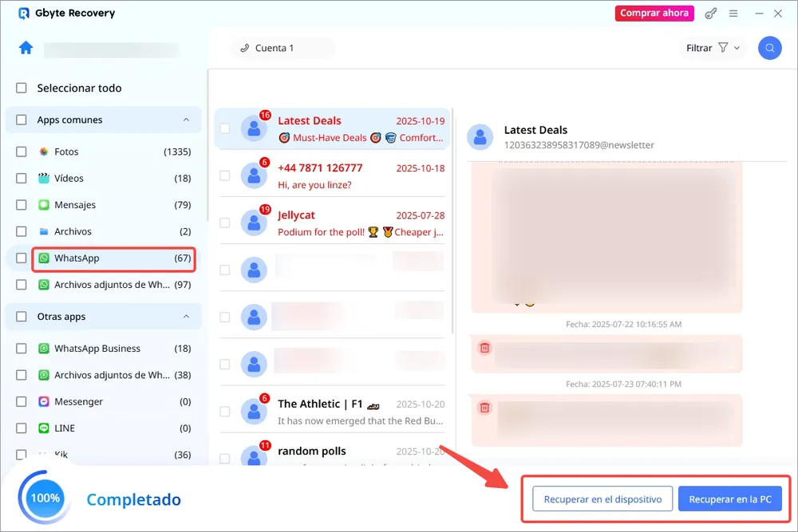Open the conversation from The Athletic F1

(343, 411)
